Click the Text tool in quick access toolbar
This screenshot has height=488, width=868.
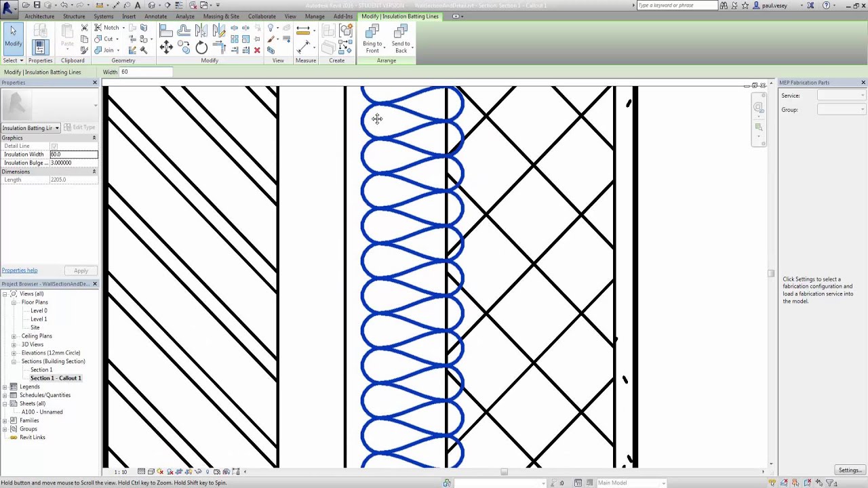pyautogui.click(x=138, y=5)
